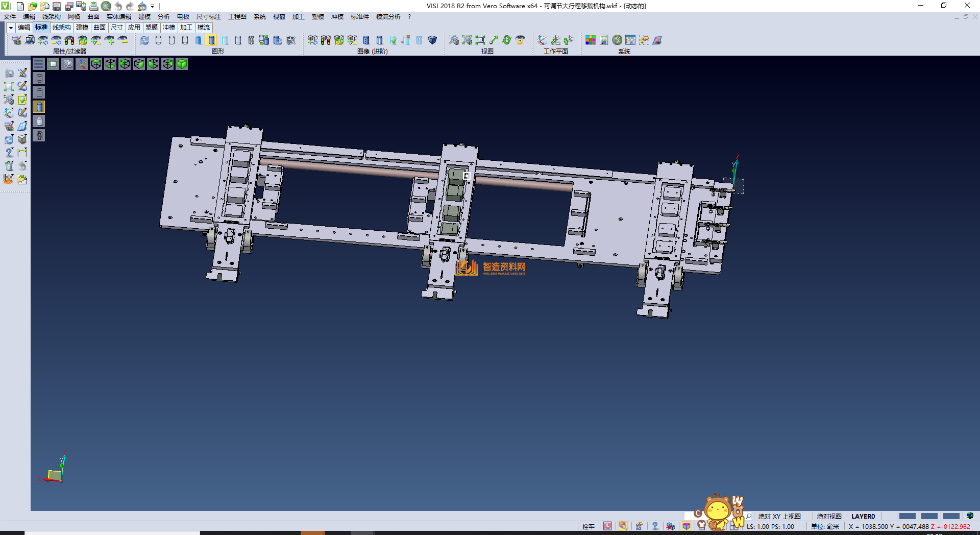
Task: Click the refresh graphics icon in 图形 group
Action: pos(144,40)
